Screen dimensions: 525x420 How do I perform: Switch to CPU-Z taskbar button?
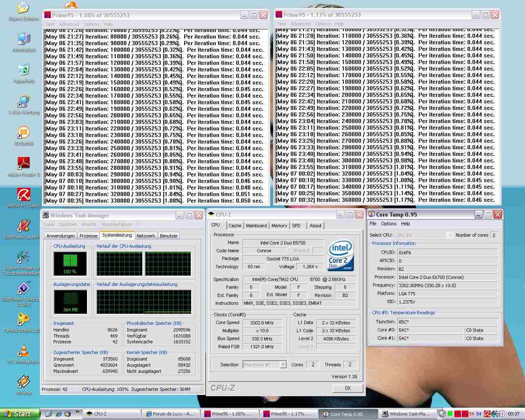point(112,414)
